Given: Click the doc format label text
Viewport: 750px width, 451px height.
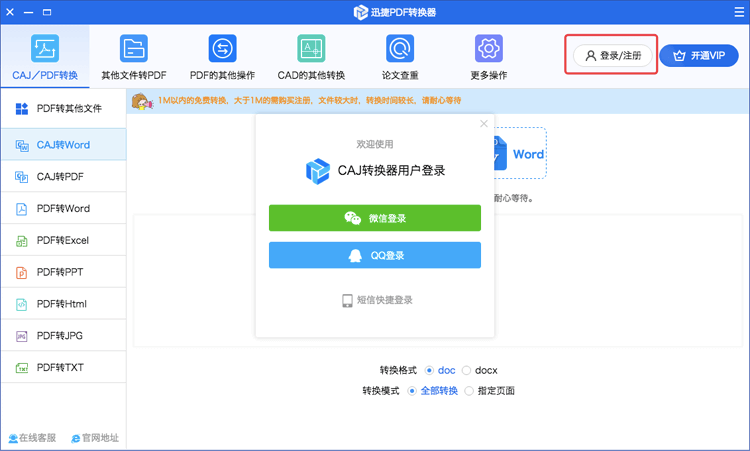Looking at the screenshot, I should (446, 371).
